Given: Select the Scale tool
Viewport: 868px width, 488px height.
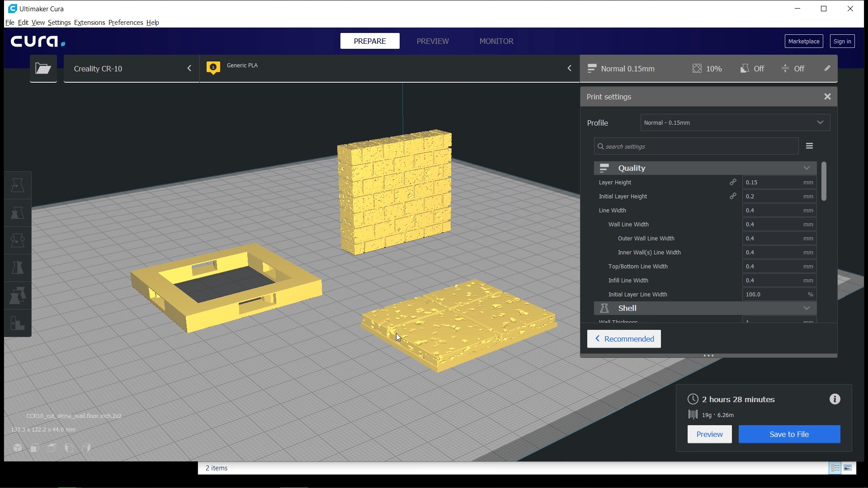Looking at the screenshot, I should click(17, 213).
